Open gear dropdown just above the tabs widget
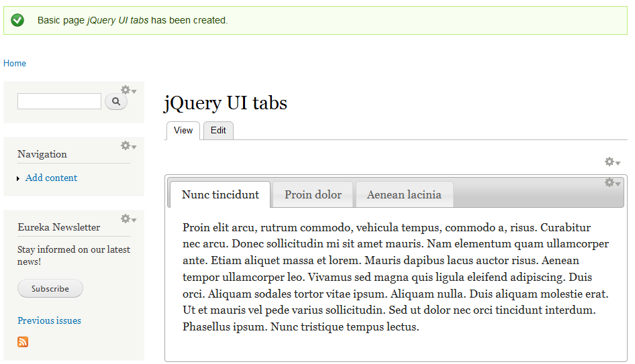Viewport: 635px width, 364px height. (612, 162)
